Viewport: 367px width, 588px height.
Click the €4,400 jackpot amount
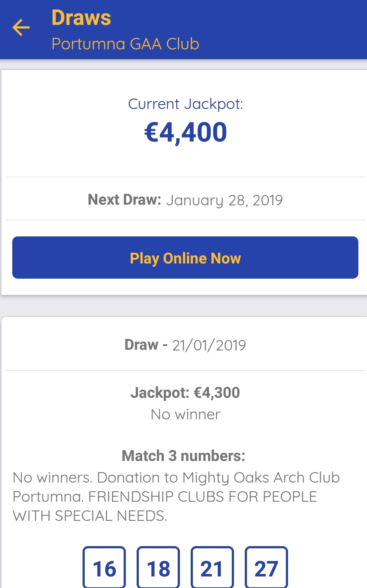point(185,132)
